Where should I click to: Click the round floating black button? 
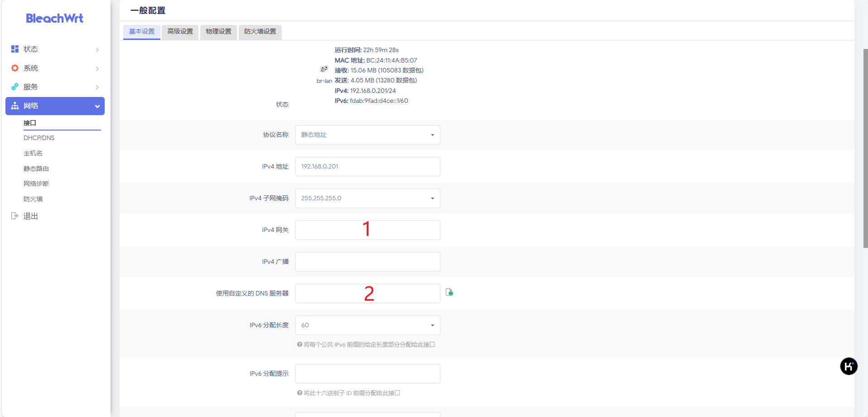[x=849, y=366]
